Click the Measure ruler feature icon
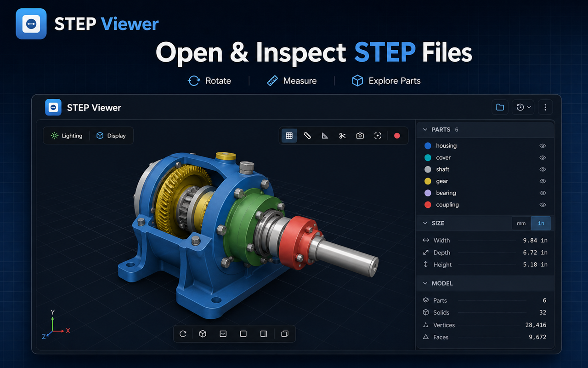This screenshot has height=368, width=588. tap(272, 81)
